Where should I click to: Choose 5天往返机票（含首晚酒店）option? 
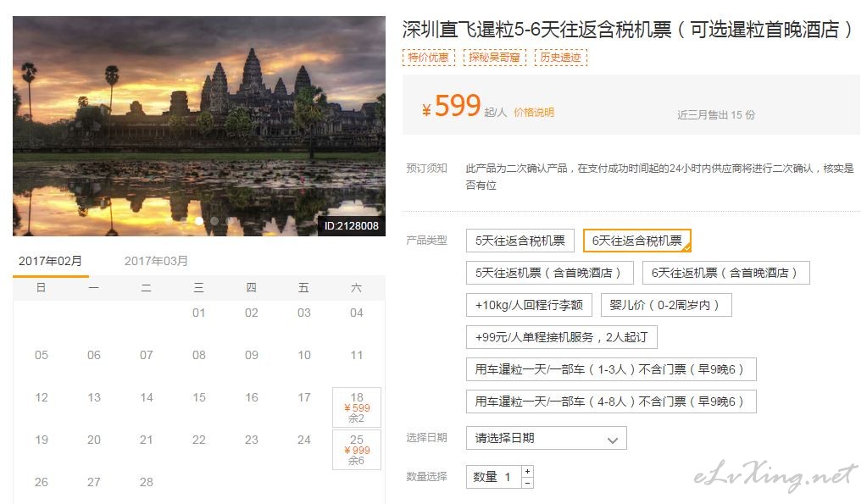coord(548,273)
